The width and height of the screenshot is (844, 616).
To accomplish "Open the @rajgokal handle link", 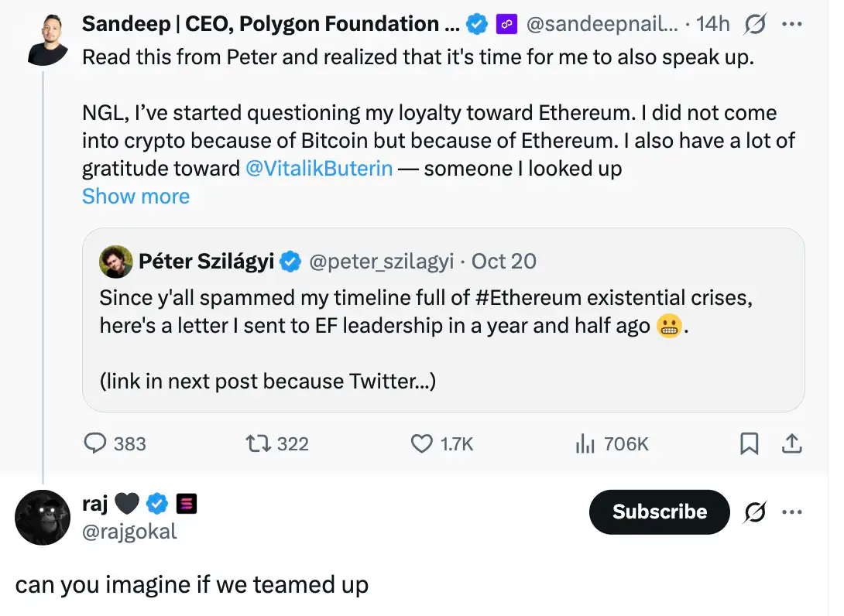I will 129,532.
